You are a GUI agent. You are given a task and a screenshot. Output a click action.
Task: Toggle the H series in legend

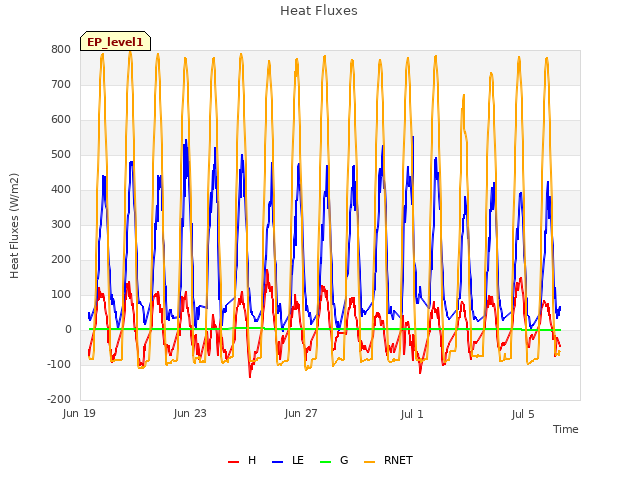coord(242,460)
